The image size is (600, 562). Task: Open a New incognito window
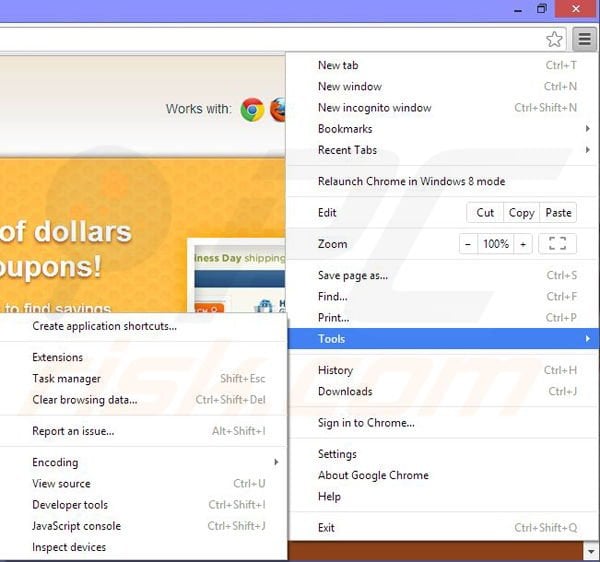click(443, 108)
